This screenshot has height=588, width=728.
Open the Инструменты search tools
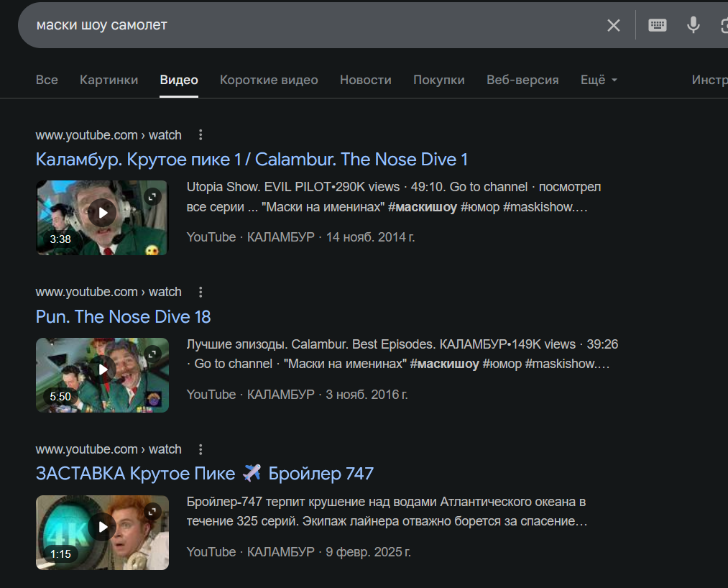[x=709, y=80]
